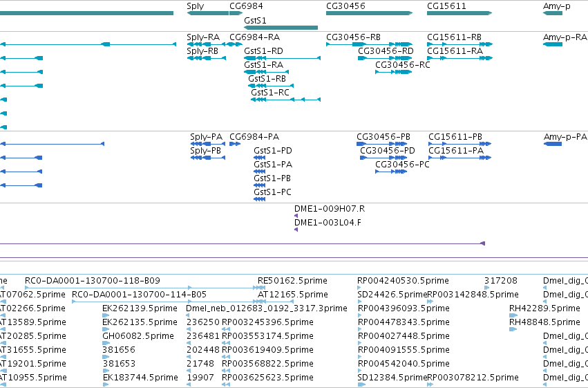The height and width of the screenshot is (388, 588).
Task: Select transcript Sply-RB
Action: (x=202, y=51)
